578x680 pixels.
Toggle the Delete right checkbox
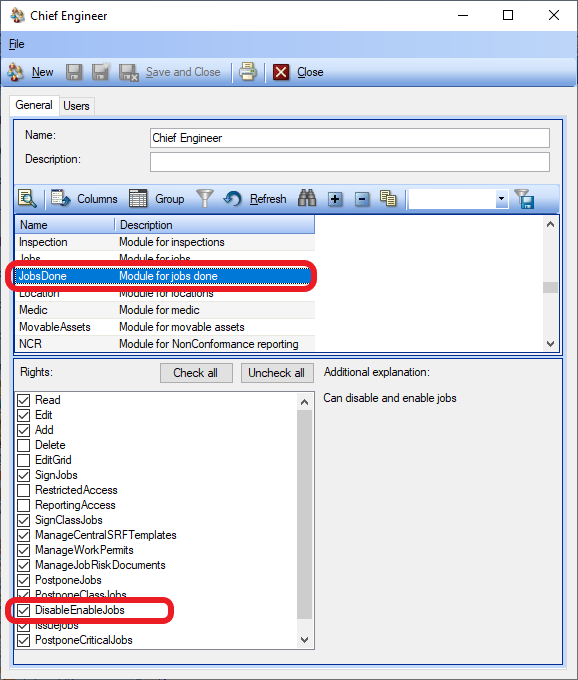23,445
